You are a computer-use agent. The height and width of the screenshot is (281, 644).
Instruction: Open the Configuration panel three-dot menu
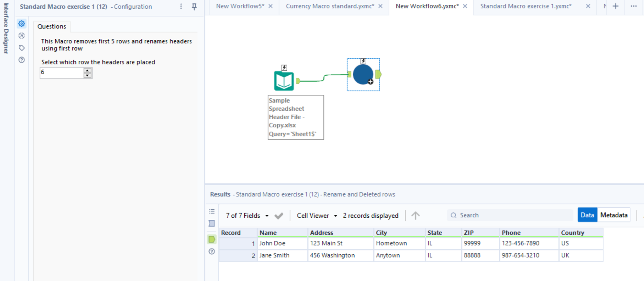181,7
